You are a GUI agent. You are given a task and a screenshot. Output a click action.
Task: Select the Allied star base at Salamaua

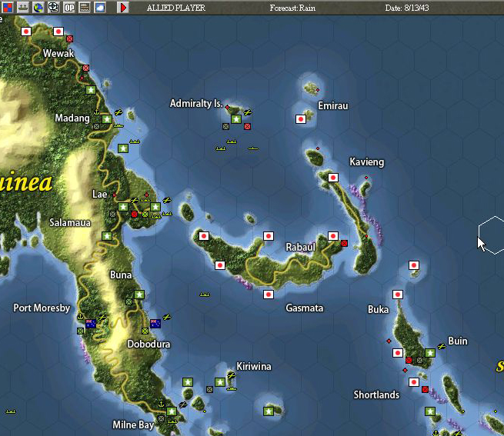click(x=107, y=236)
